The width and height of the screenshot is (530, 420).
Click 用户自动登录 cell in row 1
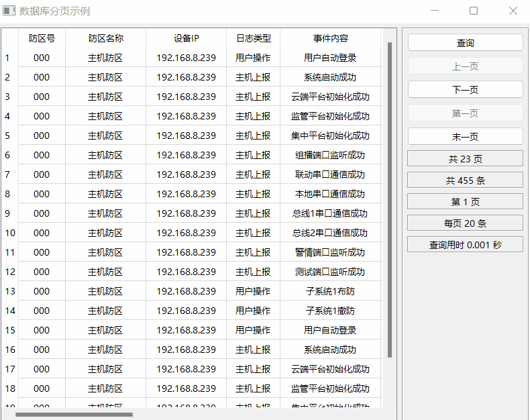click(330, 58)
